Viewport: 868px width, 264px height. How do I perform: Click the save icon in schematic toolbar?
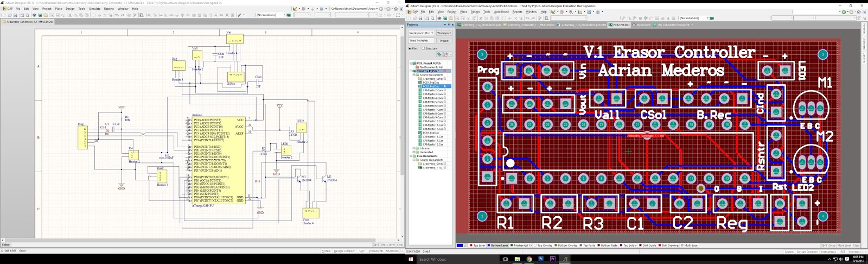point(15,15)
